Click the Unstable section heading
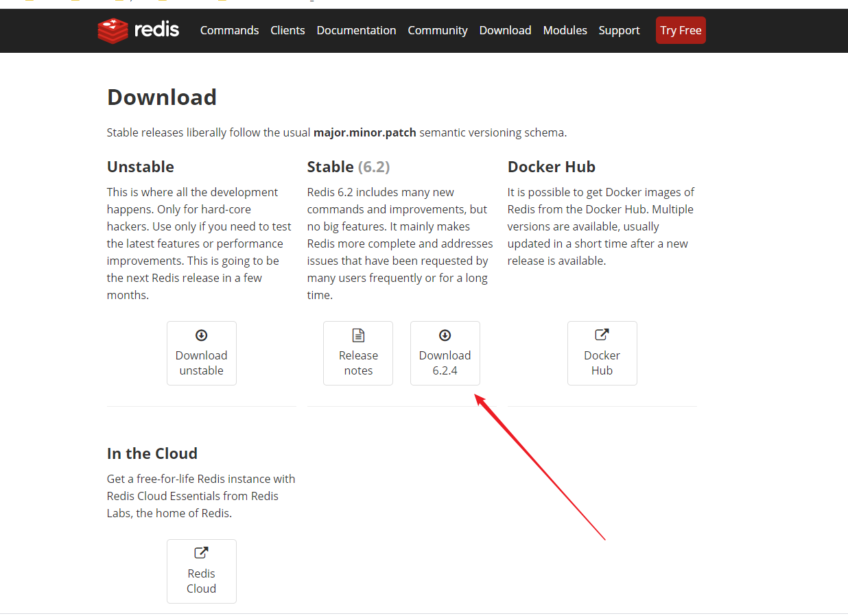 [x=141, y=167]
